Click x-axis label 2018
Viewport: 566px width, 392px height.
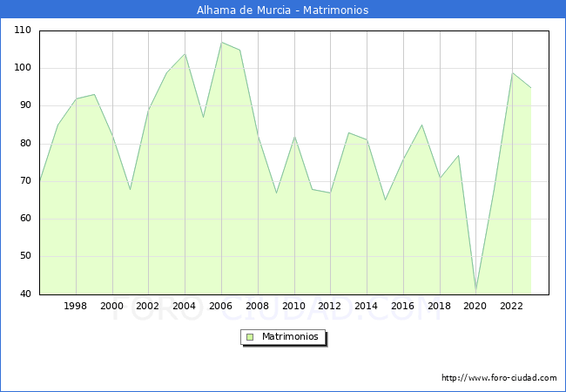point(439,306)
